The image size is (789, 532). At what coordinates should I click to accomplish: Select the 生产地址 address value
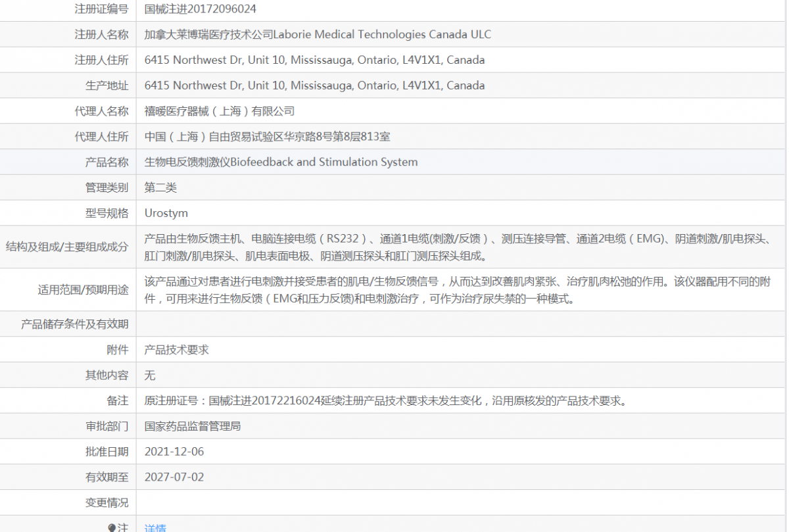tap(315, 85)
